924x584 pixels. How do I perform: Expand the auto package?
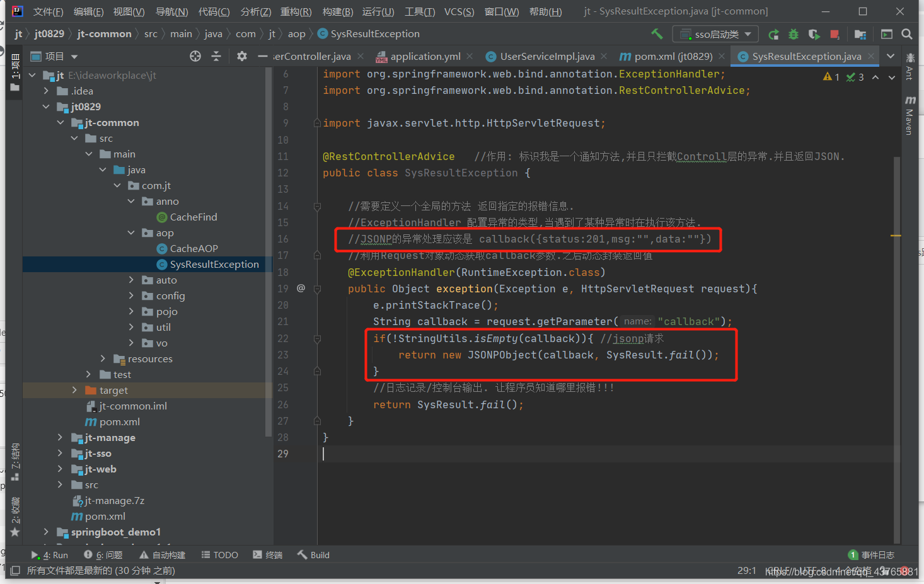coord(131,280)
